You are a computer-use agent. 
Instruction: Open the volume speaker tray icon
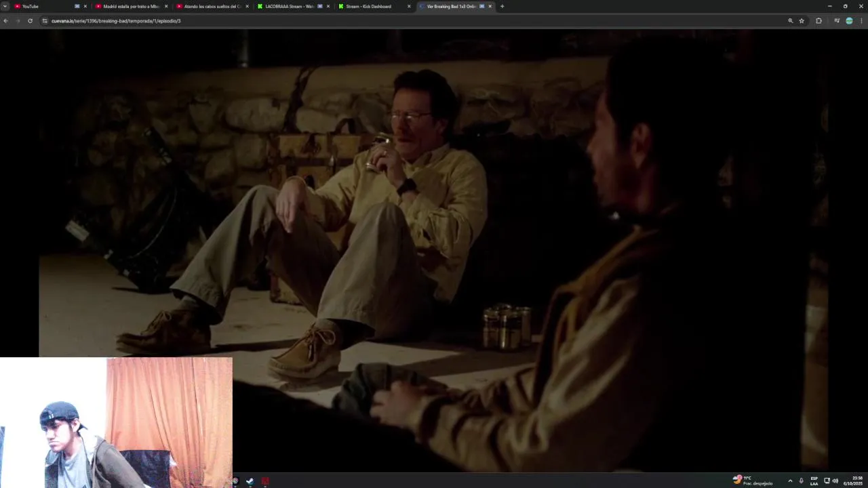pos(835,481)
